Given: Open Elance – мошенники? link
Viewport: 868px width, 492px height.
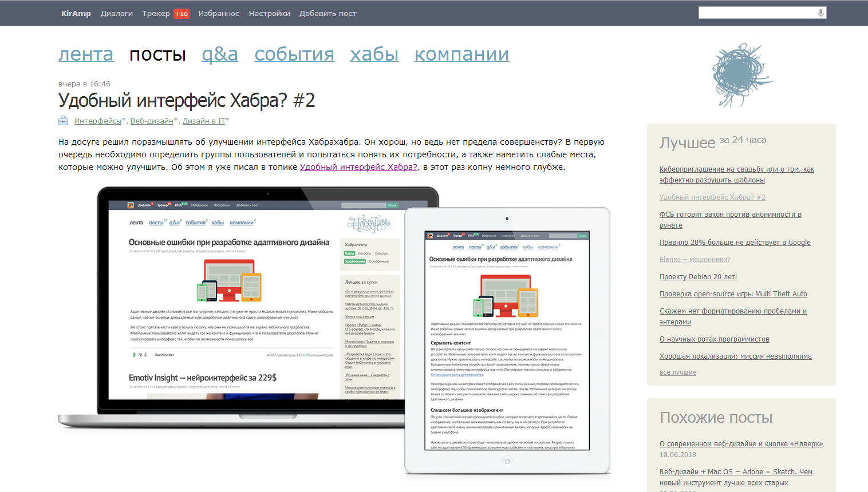Looking at the screenshot, I should [x=695, y=259].
